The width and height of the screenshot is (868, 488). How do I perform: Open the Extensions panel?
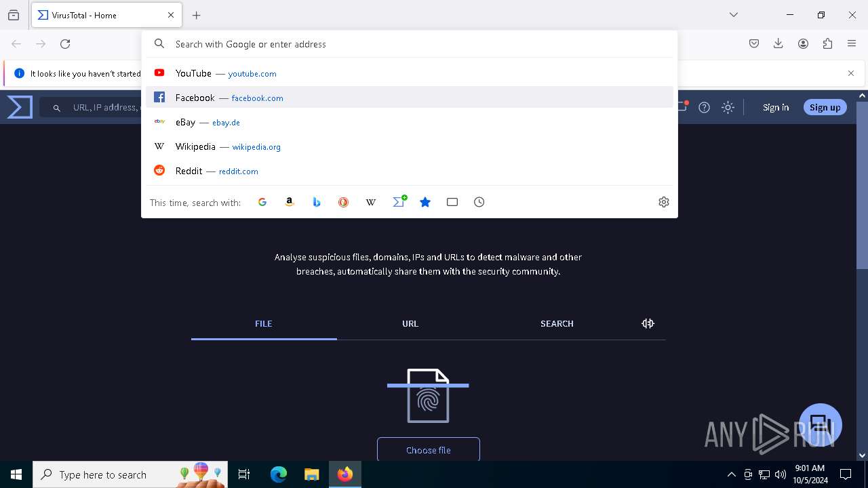click(827, 44)
